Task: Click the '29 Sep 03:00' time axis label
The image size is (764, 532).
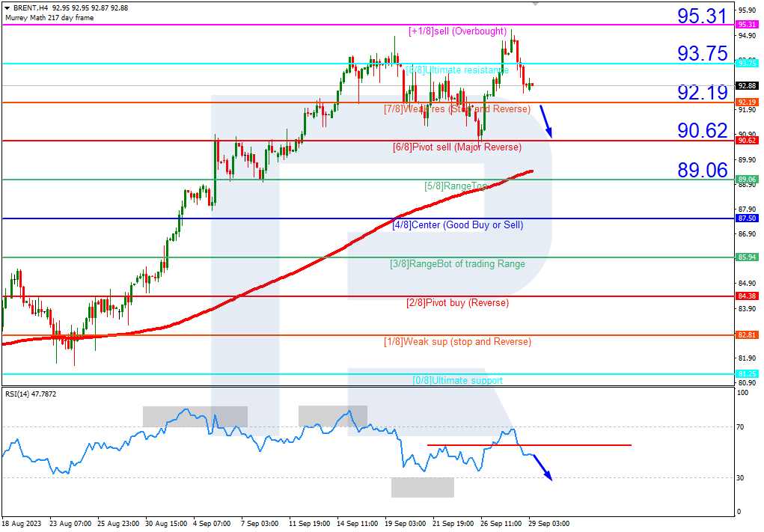Action: [548, 524]
